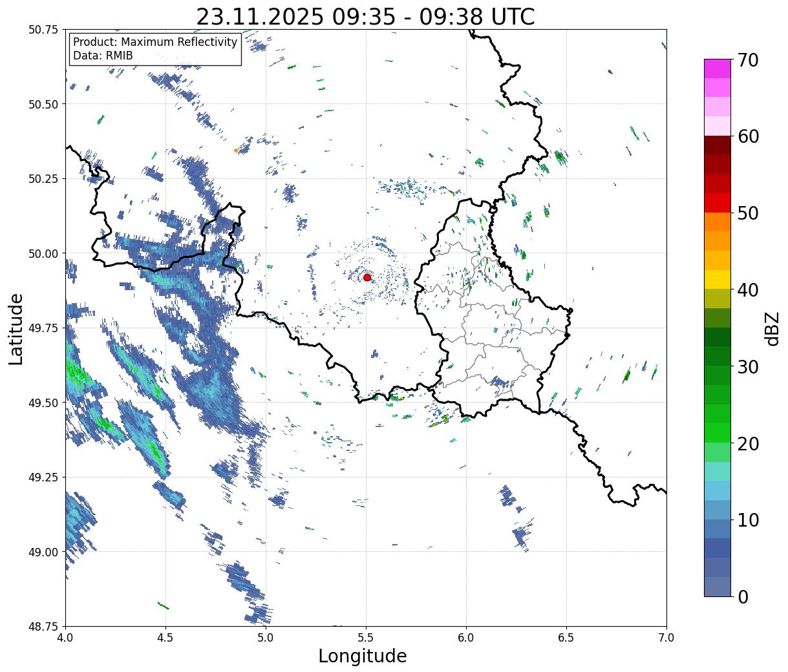The width and height of the screenshot is (788, 672).
Task: Click the longitude tick label 4.0
Action: [65, 638]
